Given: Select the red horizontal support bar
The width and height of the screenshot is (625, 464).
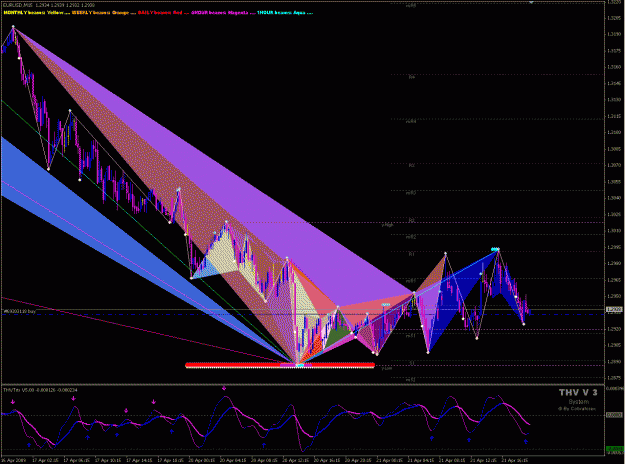Looking at the screenshot, I should (280, 365).
